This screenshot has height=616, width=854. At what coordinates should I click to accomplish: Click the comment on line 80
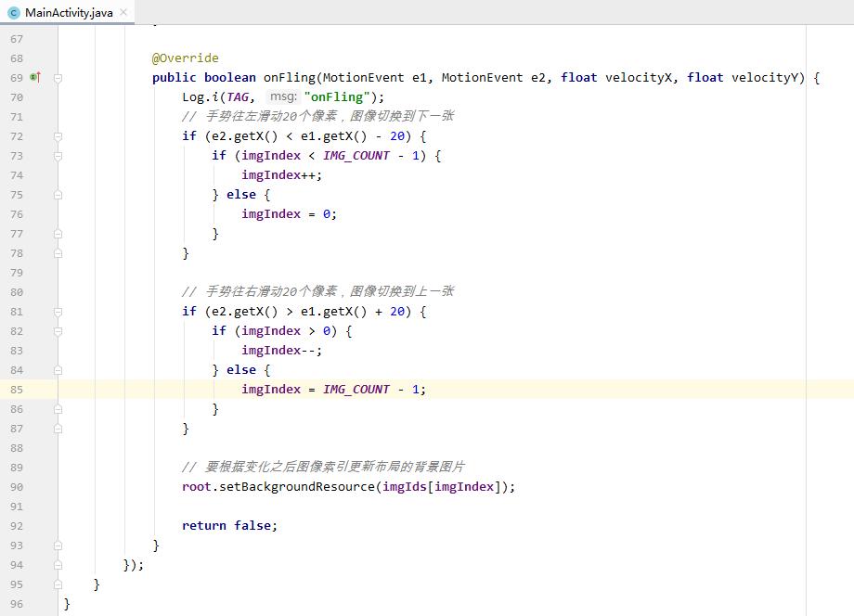coord(318,291)
